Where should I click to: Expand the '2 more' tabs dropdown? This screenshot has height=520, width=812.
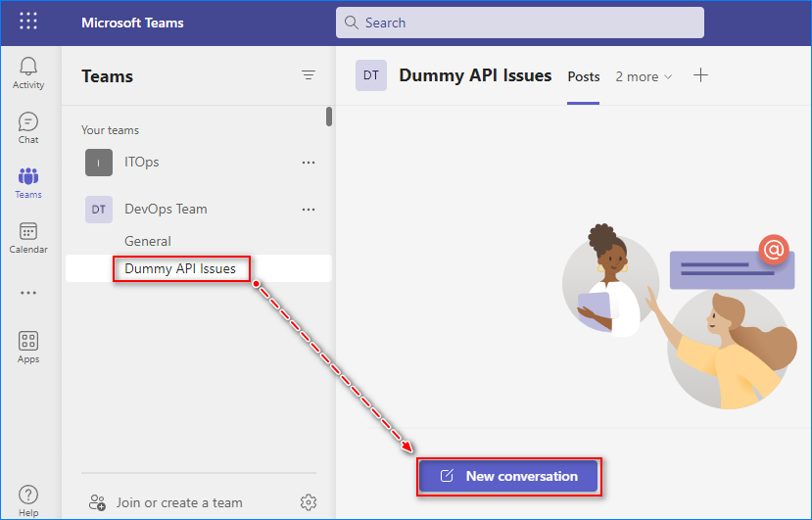pyautogui.click(x=644, y=76)
